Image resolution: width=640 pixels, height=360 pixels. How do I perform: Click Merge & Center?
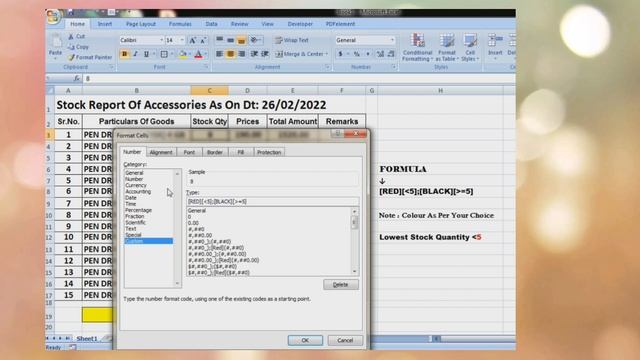click(299, 54)
